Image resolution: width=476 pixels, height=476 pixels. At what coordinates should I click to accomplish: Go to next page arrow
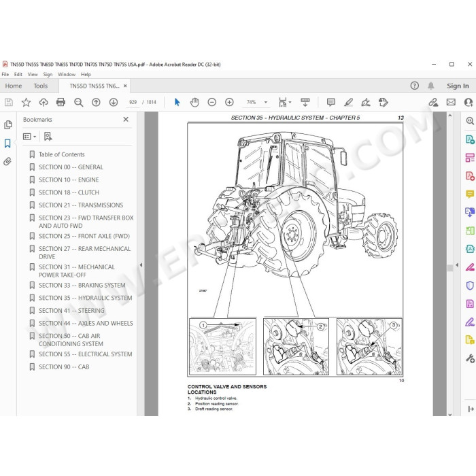pos(114,102)
